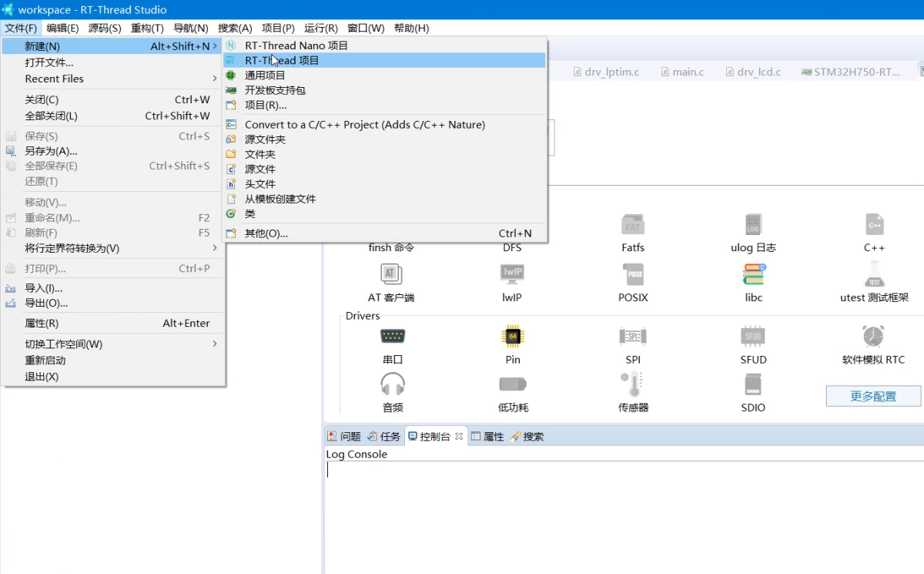This screenshot has width=924, height=574.
Task: Click the 传感器 thermometer icon
Action: pyautogui.click(x=632, y=384)
